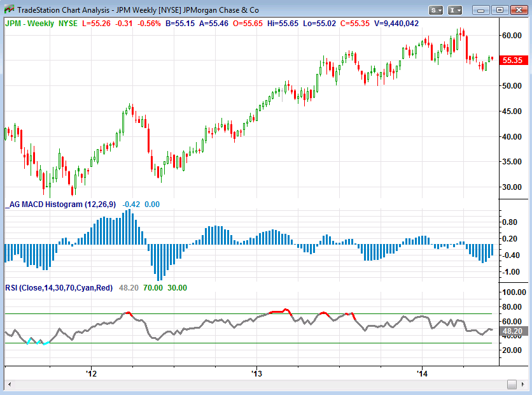Click the '14 year label on time axis
The image size is (532, 395).
(423, 374)
